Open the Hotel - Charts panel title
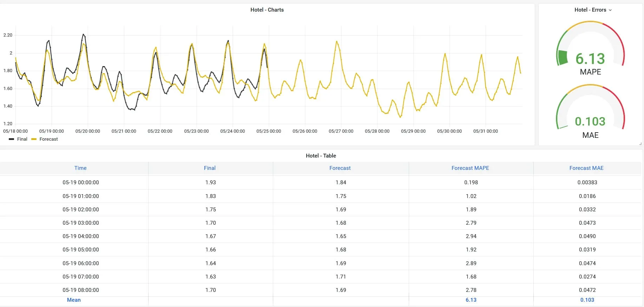This screenshot has height=307, width=644. [x=267, y=10]
